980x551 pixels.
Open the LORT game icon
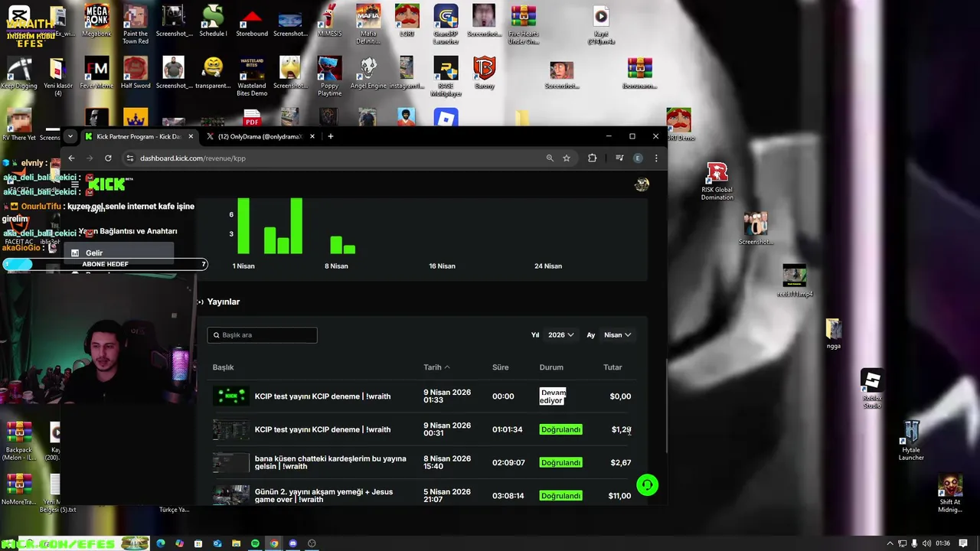point(407,21)
